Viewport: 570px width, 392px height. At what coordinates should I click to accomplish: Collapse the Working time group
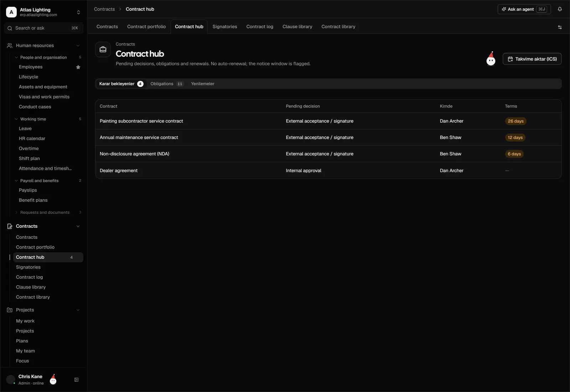point(16,119)
